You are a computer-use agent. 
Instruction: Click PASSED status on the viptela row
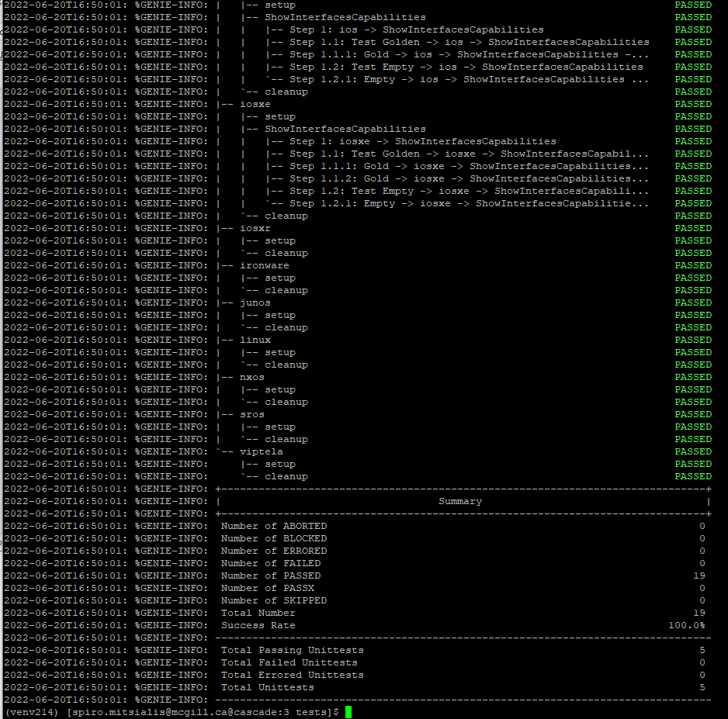point(693,451)
